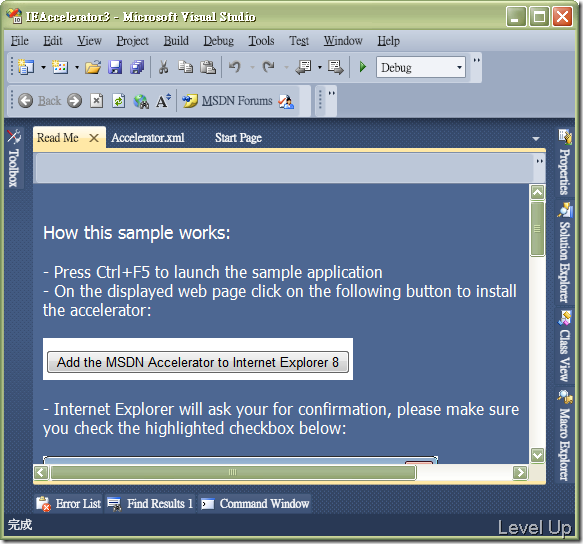Open the Properties side panel
The image size is (583, 544).
coord(564,162)
